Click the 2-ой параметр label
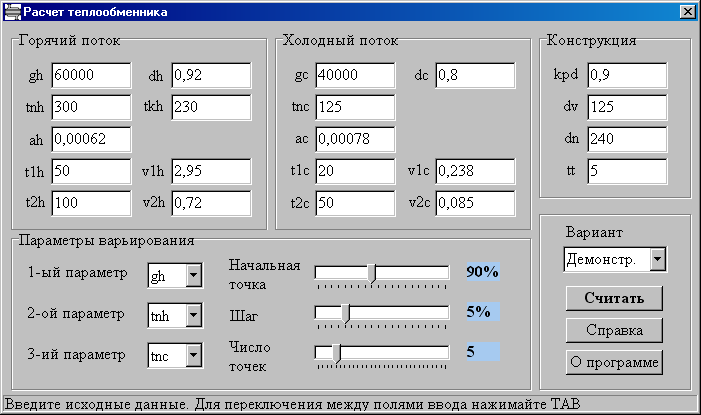The height and width of the screenshot is (415, 701). point(76,314)
